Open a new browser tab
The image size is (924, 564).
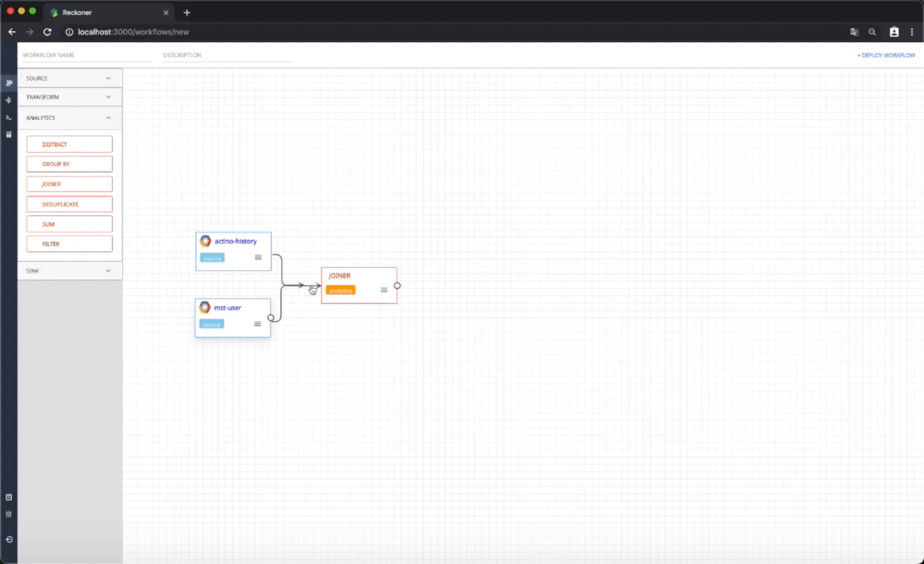pyautogui.click(x=187, y=13)
